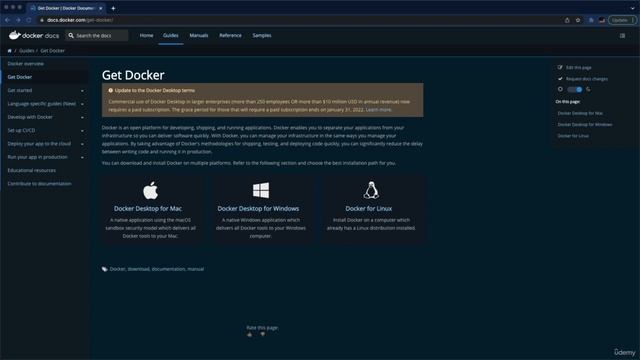Click the Guides breadcrumb link
640x360 pixels.
27,51
